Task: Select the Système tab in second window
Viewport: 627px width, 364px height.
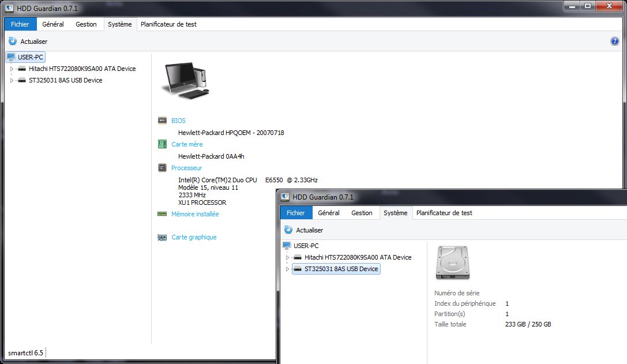Action: pos(396,213)
